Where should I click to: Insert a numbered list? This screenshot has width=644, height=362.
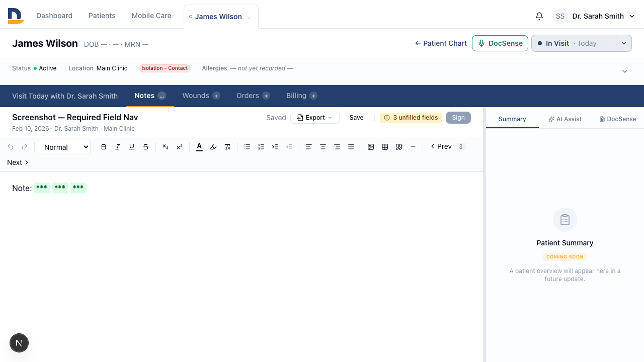click(x=261, y=147)
